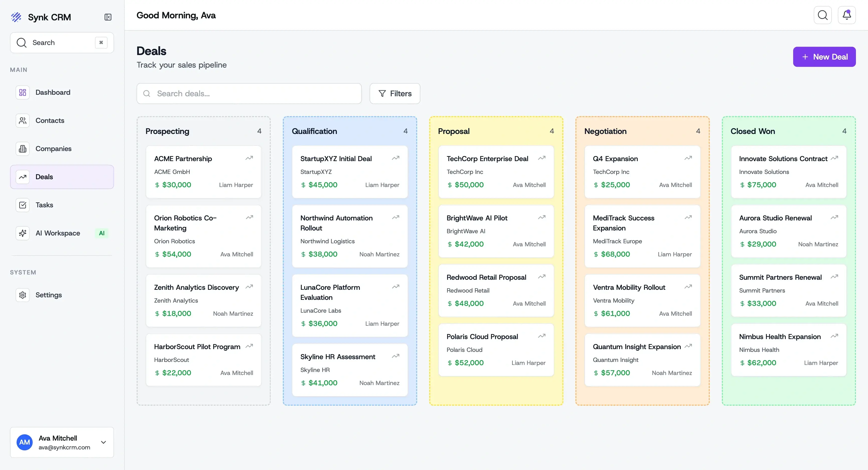868x470 pixels.
Task: Click the New Deal button
Action: (824, 57)
